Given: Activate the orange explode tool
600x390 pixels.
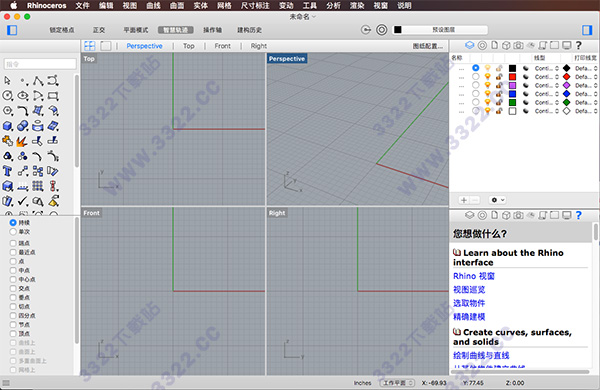Looking at the screenshot, I should (x=22, y=141).
